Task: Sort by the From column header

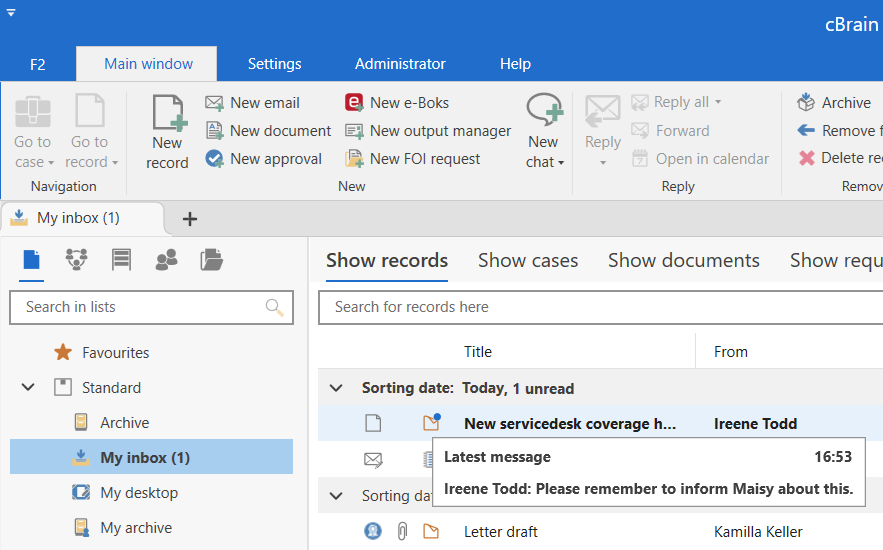Action: (730, 352)
